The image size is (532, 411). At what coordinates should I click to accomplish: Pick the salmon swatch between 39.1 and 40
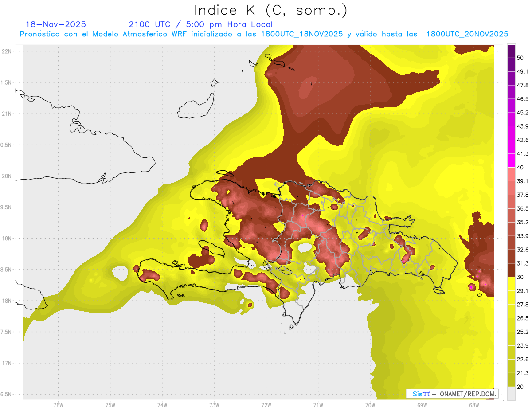click(x=511, y=174)
